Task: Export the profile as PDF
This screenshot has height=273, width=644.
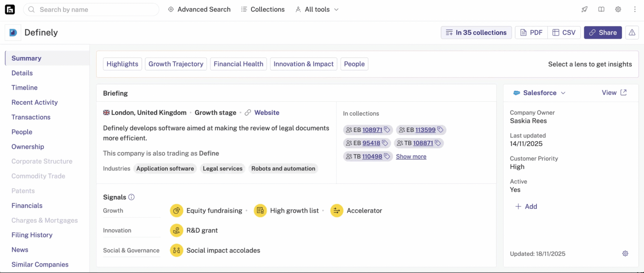Action: point(531,32)
